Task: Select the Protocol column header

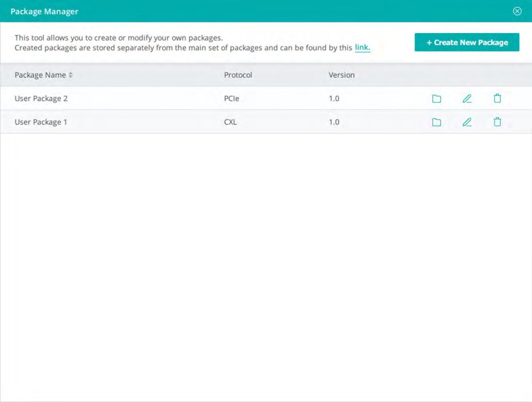Action: tap(238, 75)
